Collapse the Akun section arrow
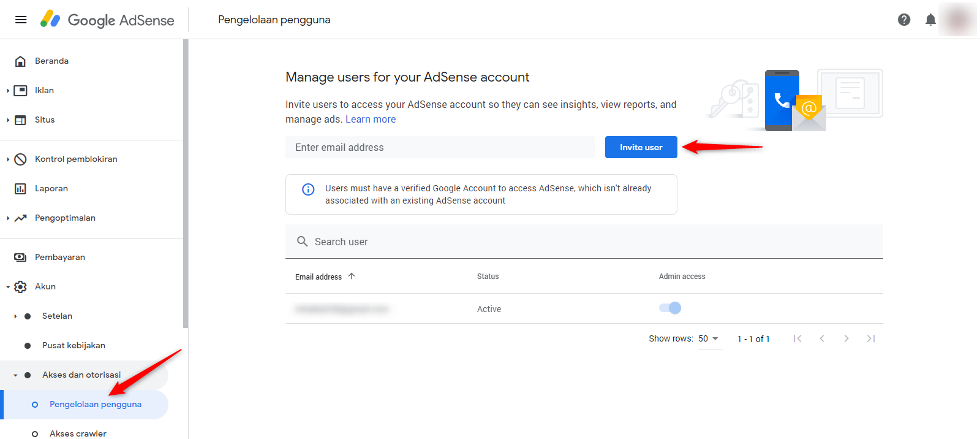The width and height of the screenshot is (980, 439). (x=8, y=287)
